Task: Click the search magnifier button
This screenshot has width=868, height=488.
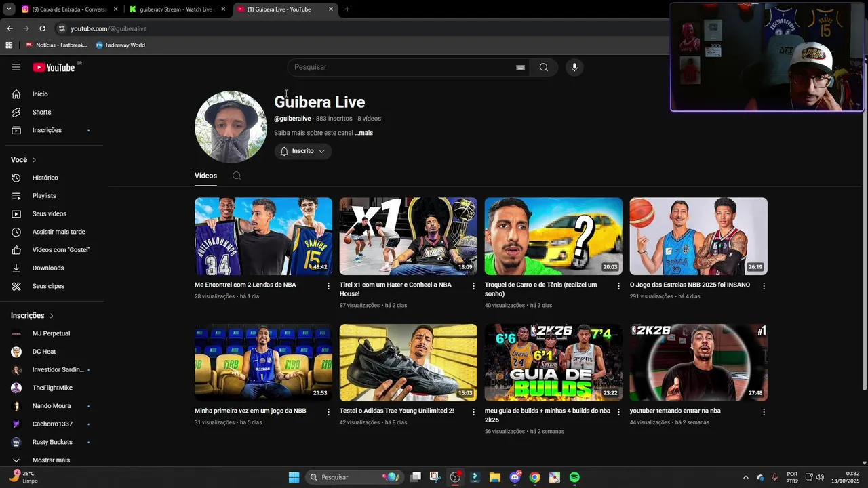Action: coord(544,67)
